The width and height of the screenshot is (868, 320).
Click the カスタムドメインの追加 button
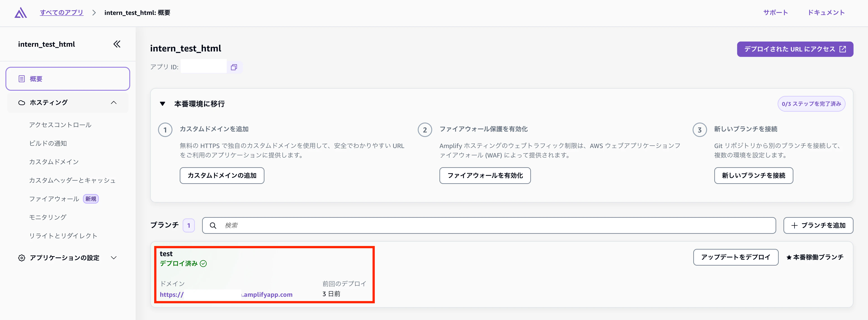click(222, 175)
